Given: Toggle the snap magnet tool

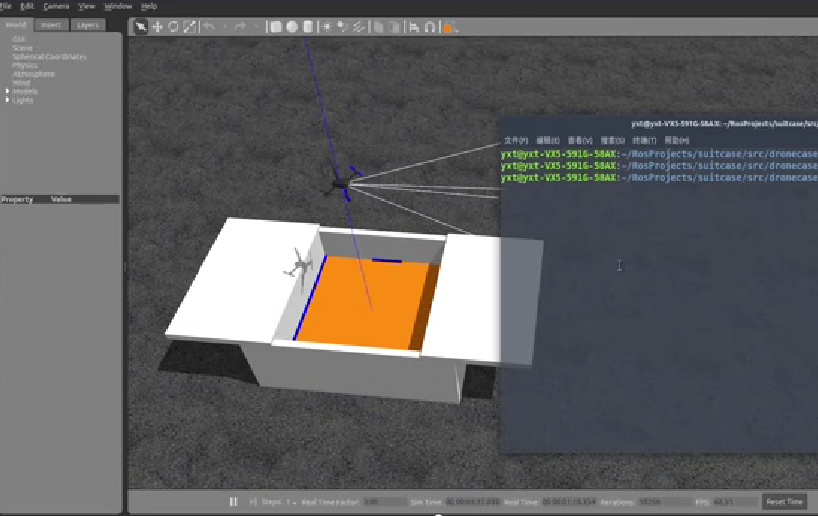Looking at the screenshot, I should point(430,27).
